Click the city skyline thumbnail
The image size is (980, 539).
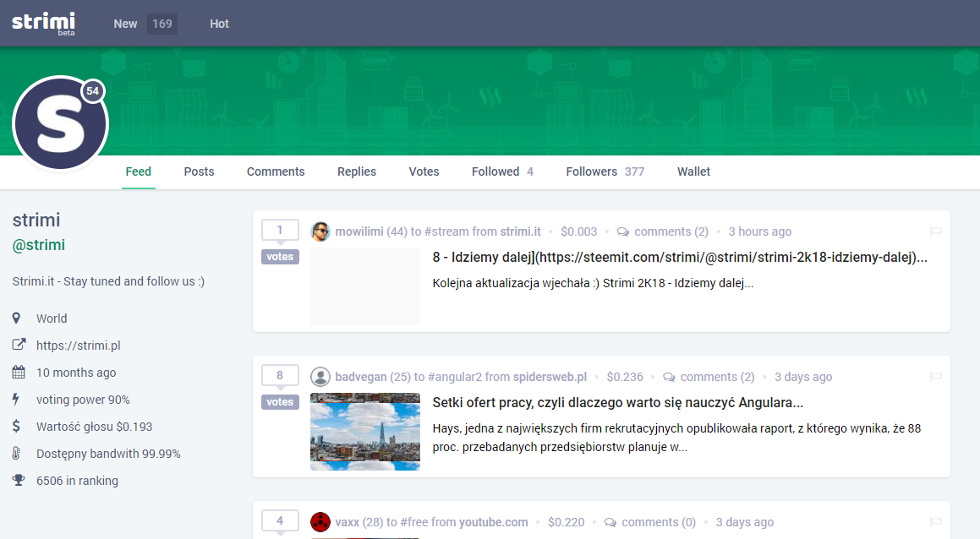coord(365,432)
